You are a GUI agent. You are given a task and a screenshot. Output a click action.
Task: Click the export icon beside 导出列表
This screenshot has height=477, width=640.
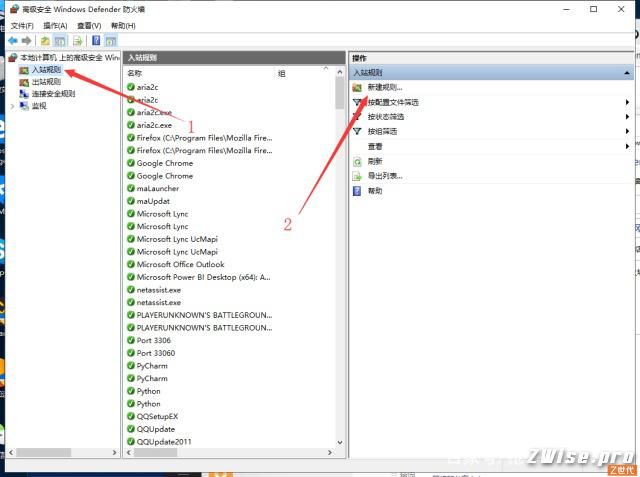[357, 176]
